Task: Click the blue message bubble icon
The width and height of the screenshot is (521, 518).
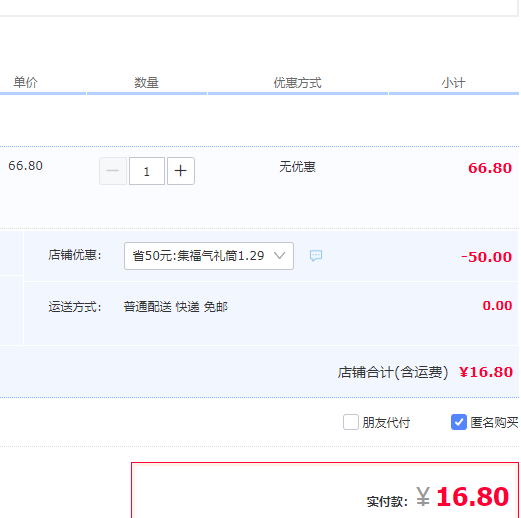Action: coord(316,256)
